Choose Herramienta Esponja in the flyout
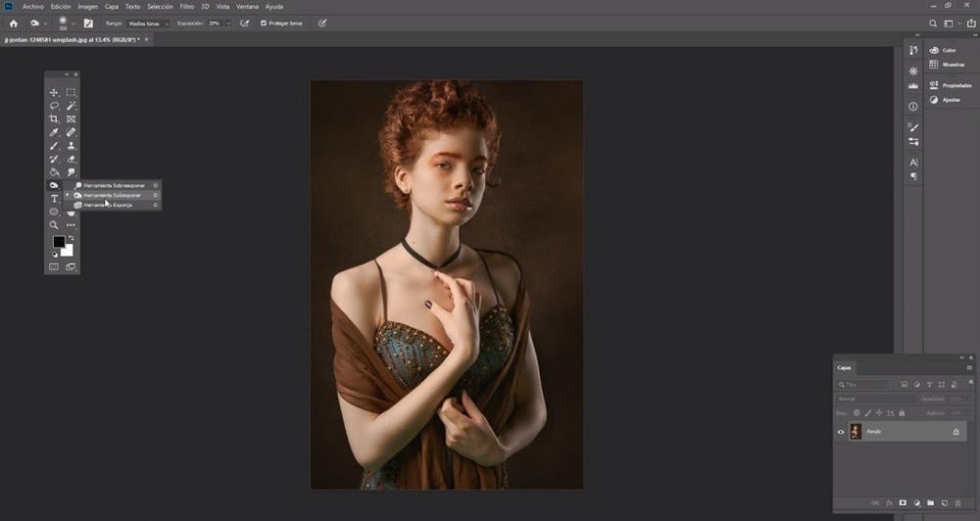Viewport: 980px width, 521px height. click(x=114, y=205)
